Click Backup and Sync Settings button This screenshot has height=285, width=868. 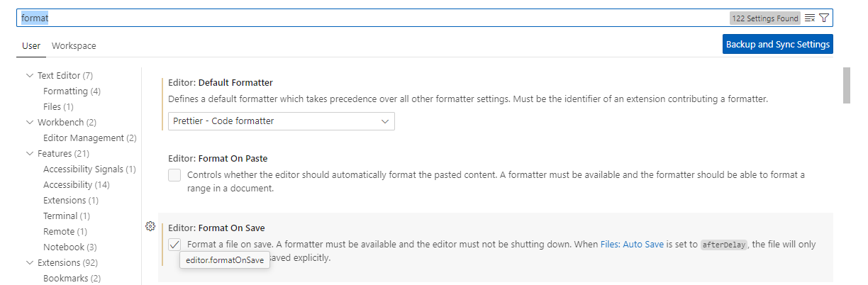777,44
